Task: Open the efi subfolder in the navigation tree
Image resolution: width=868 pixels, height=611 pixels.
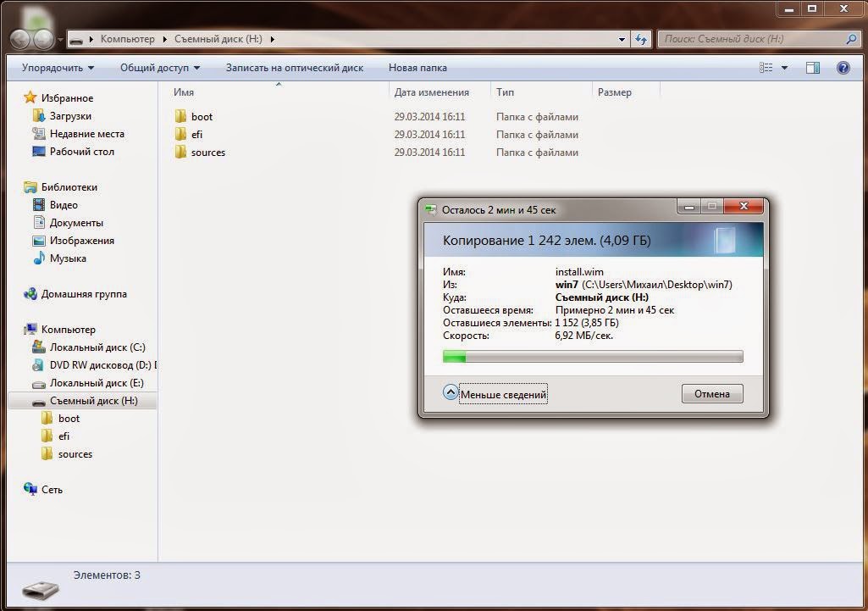Action: click(56, 436)
